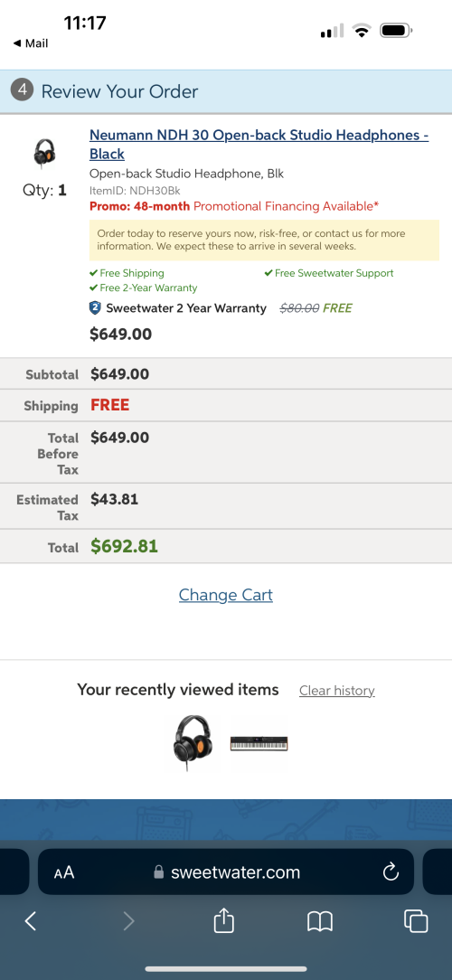
Task: Open the AA reader text options
Action: (64, 872)
